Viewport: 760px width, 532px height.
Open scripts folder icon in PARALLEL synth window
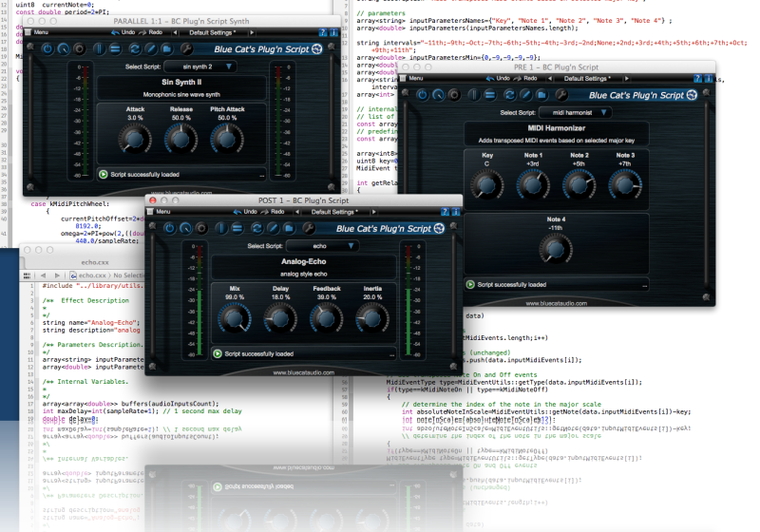coord(167,49)
